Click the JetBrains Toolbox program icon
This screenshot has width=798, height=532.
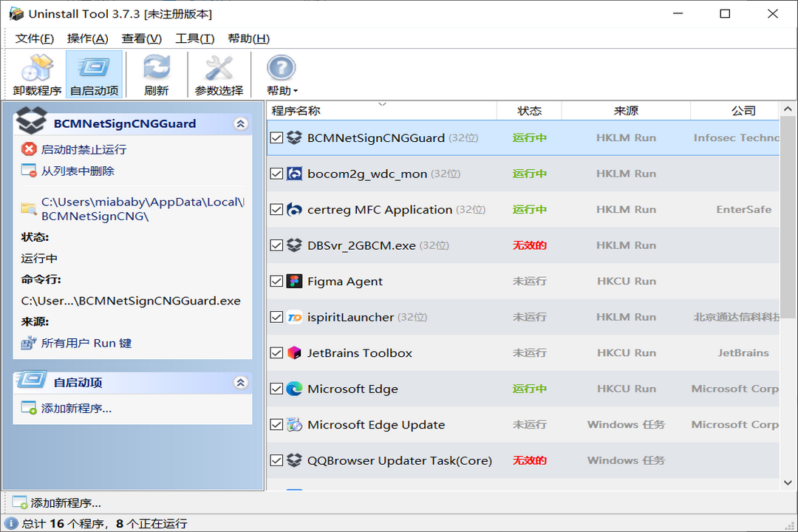(x=294, y=352)
